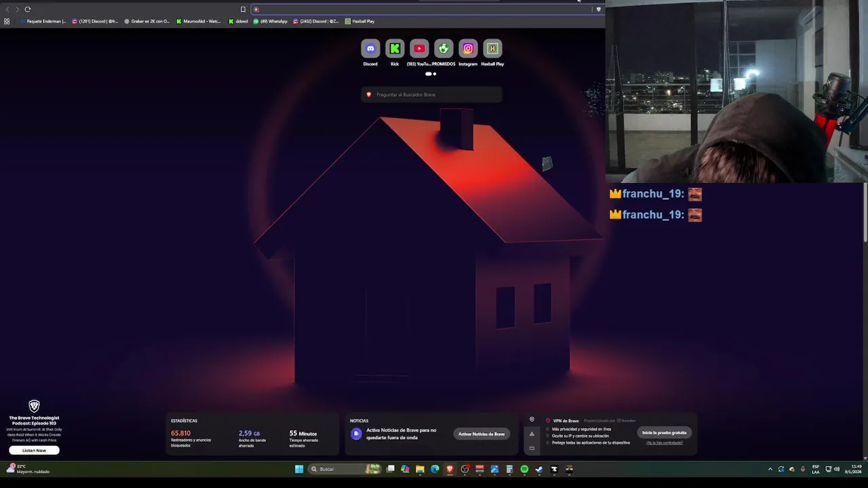Switch to the second shortcuts page dot
The image size is (868, 488).
pos(435,74)
